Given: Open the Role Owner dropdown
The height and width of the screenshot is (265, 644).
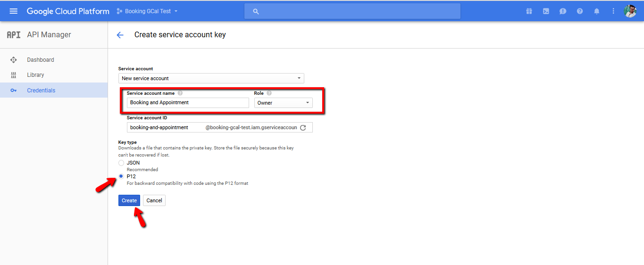Looking at the screenshot, I should pyautogui.click(x=283, y=103).
